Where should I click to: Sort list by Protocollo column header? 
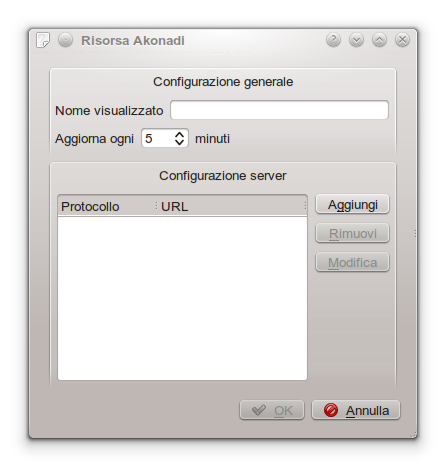[x=107, y=206]
